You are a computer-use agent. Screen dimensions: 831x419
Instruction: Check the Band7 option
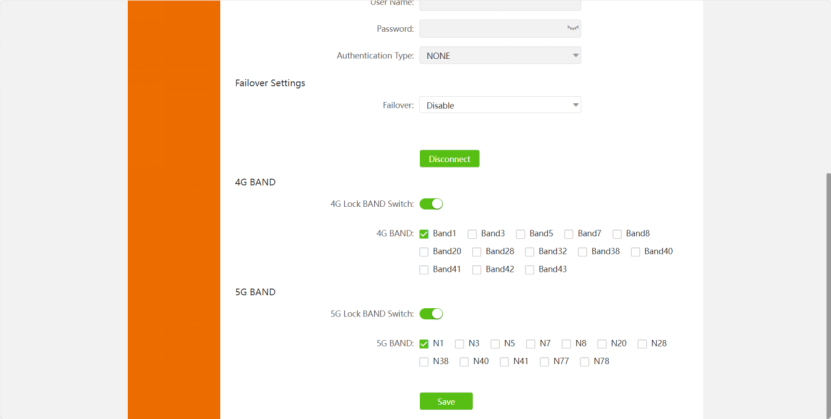tap(569, 234)
